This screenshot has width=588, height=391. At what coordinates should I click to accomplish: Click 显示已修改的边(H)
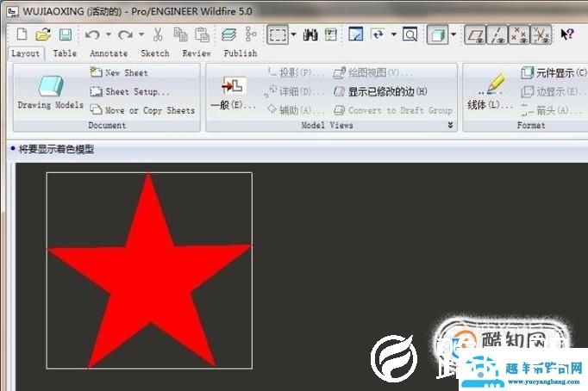click(x=380, y=91)
